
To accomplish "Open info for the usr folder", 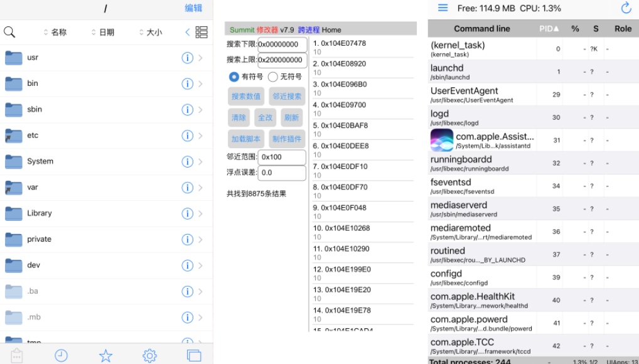I will click(x=187, y=58).
